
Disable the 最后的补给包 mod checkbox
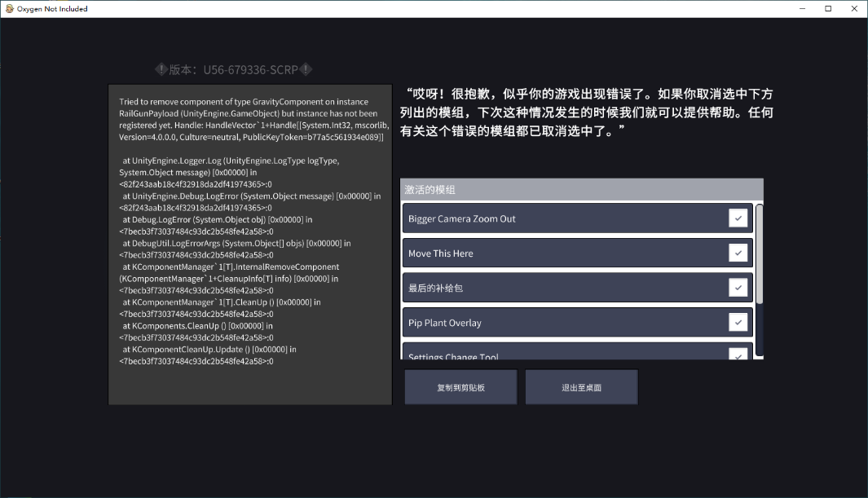click(738, 288)
